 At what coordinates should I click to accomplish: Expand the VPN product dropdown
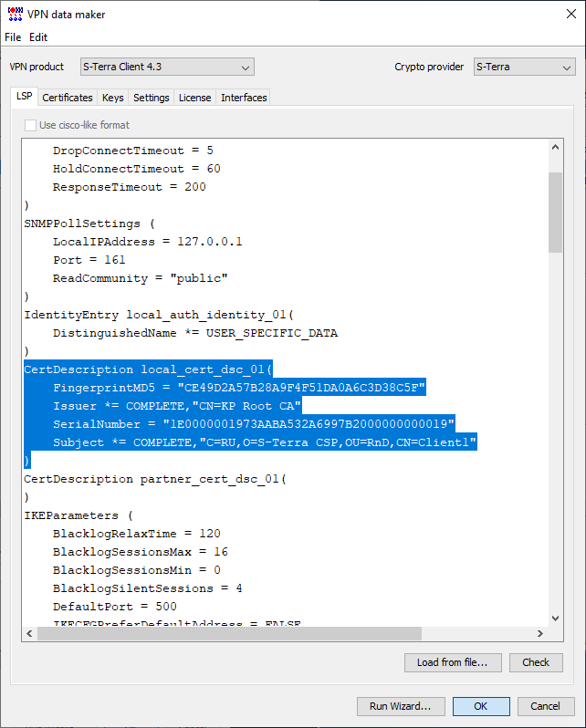(x=167, y=67)
